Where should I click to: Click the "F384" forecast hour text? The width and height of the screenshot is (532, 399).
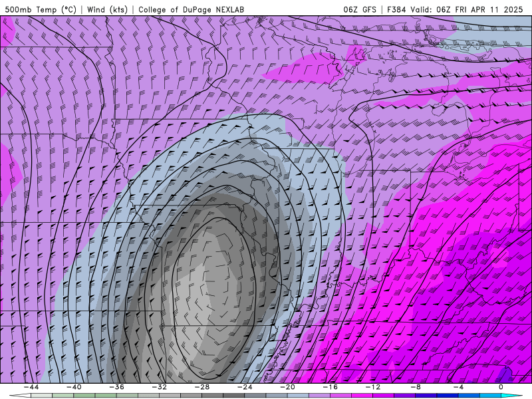(396, 9)
